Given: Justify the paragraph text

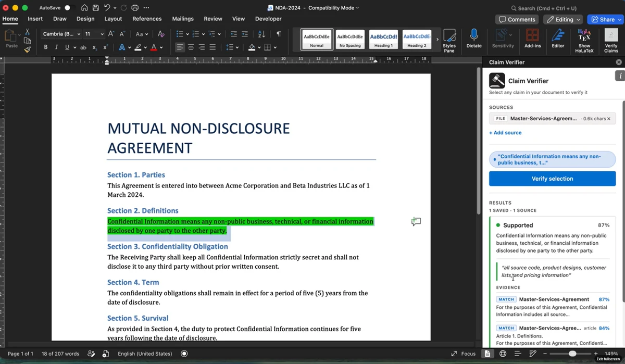Looking at the screenshot, I should tap(213, 47).
